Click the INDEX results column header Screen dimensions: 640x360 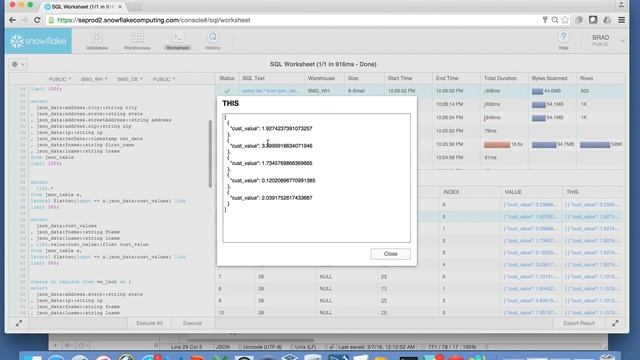[451, 192]
